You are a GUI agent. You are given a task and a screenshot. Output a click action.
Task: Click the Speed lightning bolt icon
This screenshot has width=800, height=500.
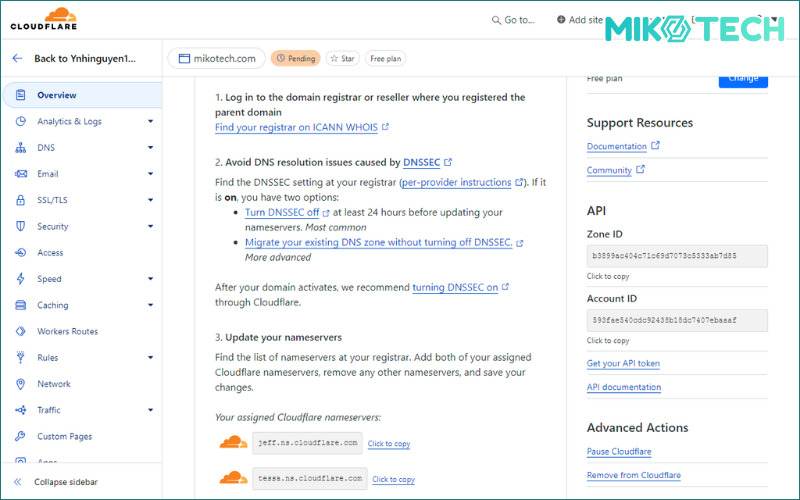20,279
